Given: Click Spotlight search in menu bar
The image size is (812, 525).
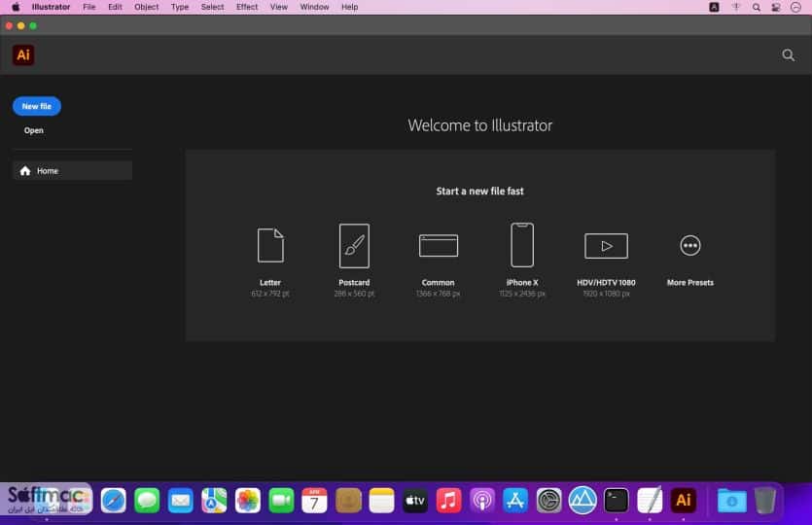Looking at the screenshot, I should [756, 7].
